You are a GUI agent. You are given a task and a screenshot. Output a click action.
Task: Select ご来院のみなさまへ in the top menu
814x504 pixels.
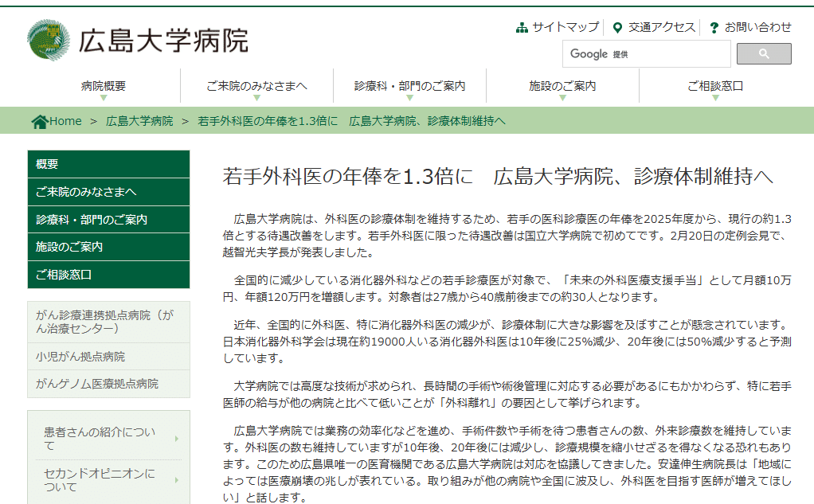(x=257, y=86)
